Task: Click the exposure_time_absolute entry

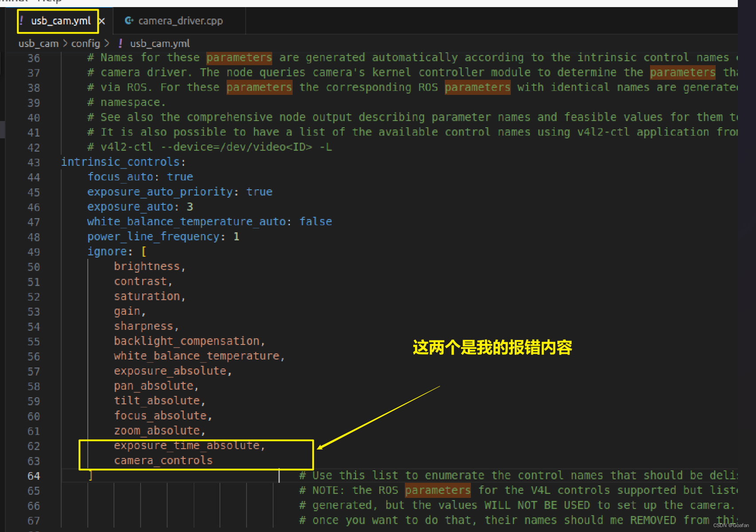Action: [x=187, y=446]
